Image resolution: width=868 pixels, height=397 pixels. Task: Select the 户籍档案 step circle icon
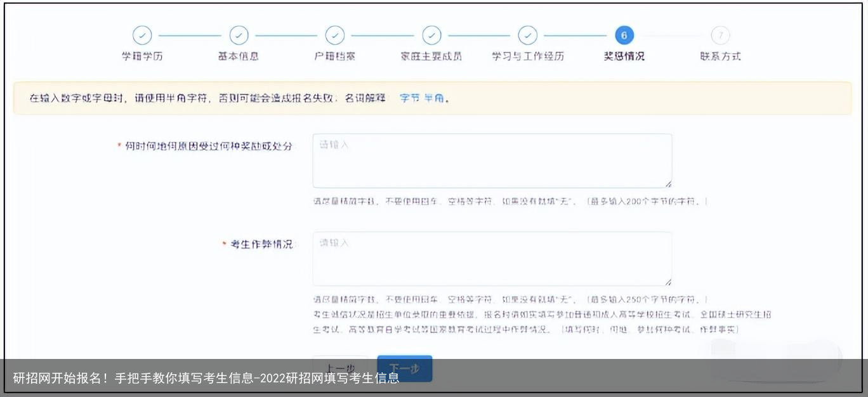(x=335, y=36)
